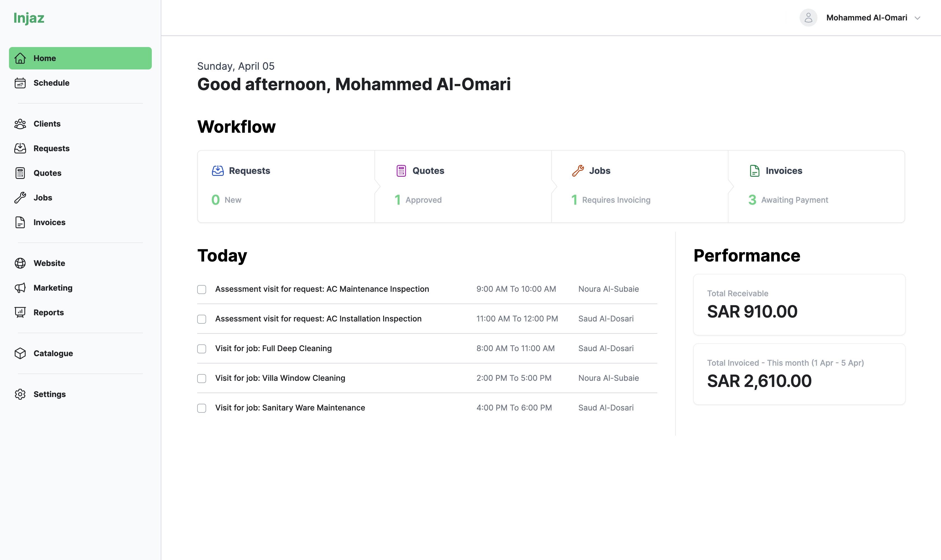Image resolution: width=941 pixels, height=560 pixels.
Task: Check the AC Maintenance Inspection visit checkbox
Action: (202, 290)
